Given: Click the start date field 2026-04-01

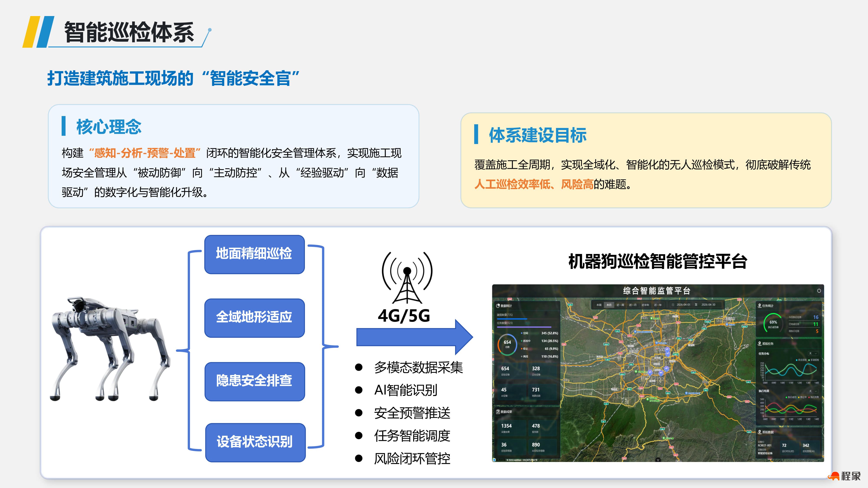Looking at the screenshot, I should click(684, 305).
